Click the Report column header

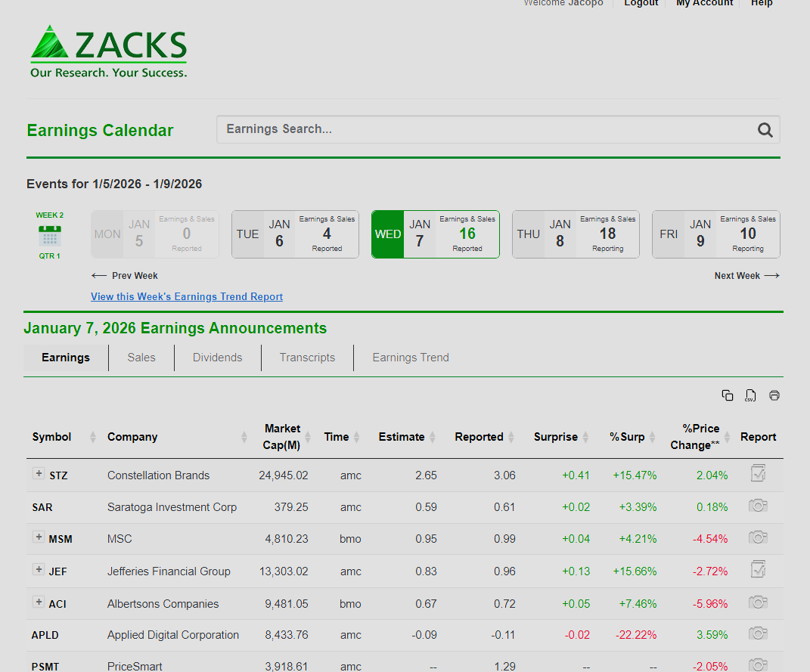tap(758, 437)
